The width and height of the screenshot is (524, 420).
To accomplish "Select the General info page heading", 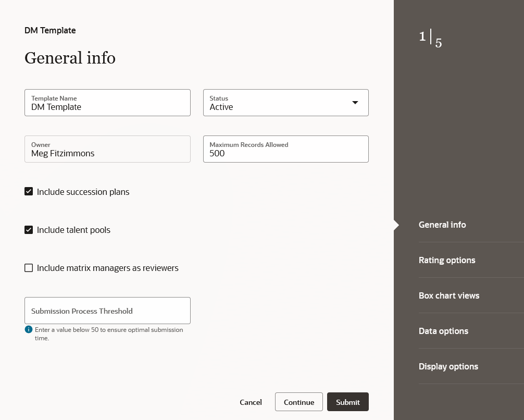I will [70, 58].
